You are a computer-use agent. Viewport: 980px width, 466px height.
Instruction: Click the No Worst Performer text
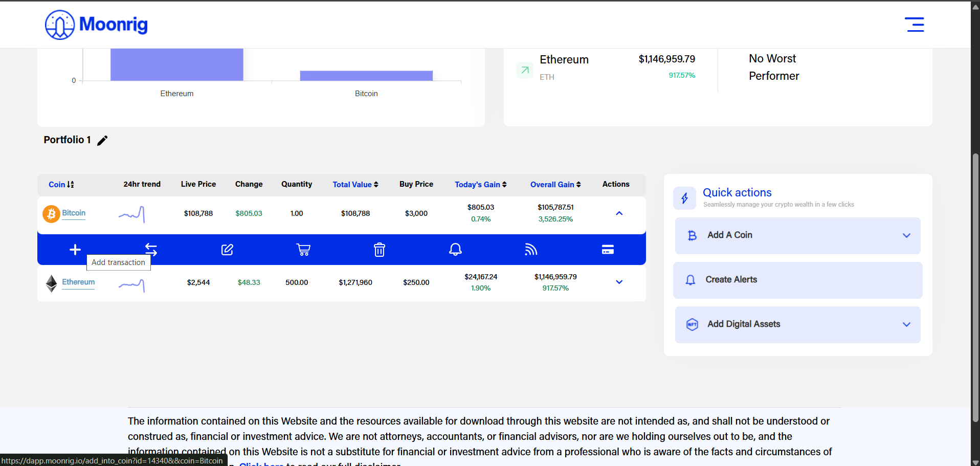[x=774, y=67]
